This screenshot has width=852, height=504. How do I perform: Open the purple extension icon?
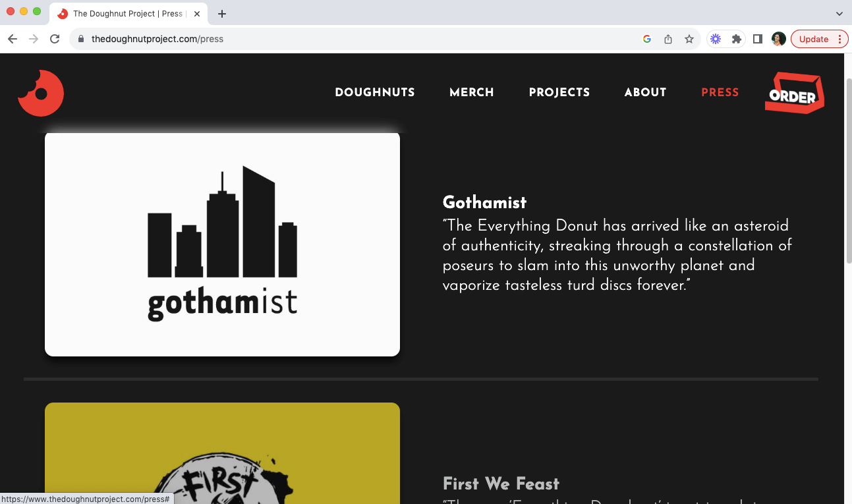pos(716,39)
